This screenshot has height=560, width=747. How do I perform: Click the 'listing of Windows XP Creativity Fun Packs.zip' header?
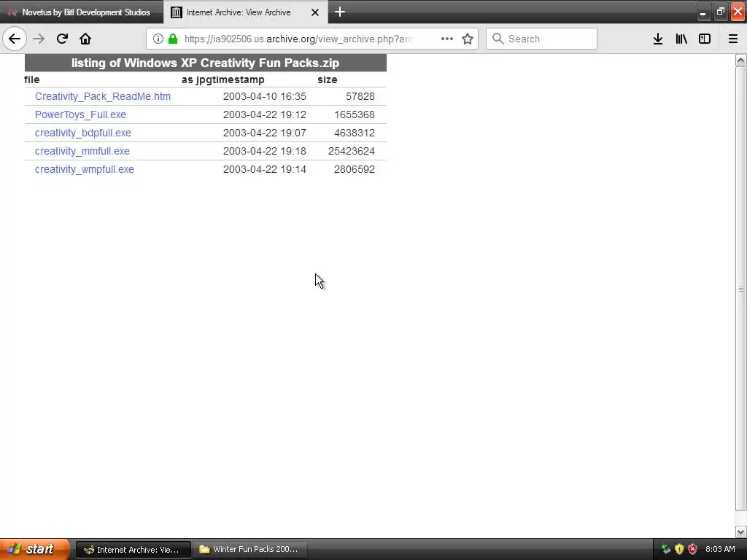[x=205, y=63]
